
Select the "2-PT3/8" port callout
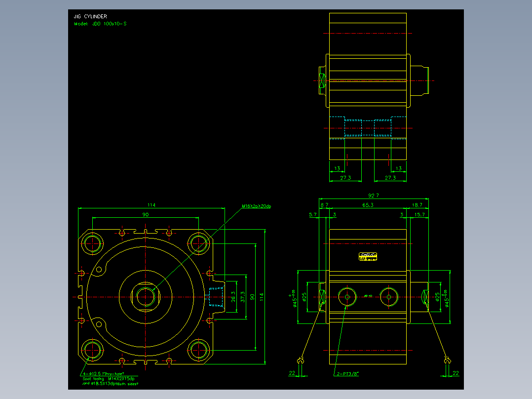(348, 374)
